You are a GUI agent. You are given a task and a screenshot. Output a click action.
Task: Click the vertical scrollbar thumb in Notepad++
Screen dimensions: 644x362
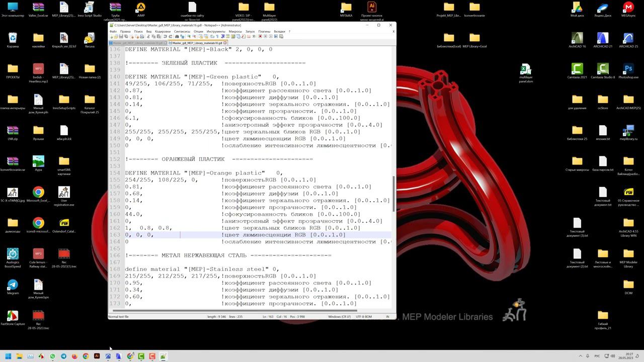point(393,194)
